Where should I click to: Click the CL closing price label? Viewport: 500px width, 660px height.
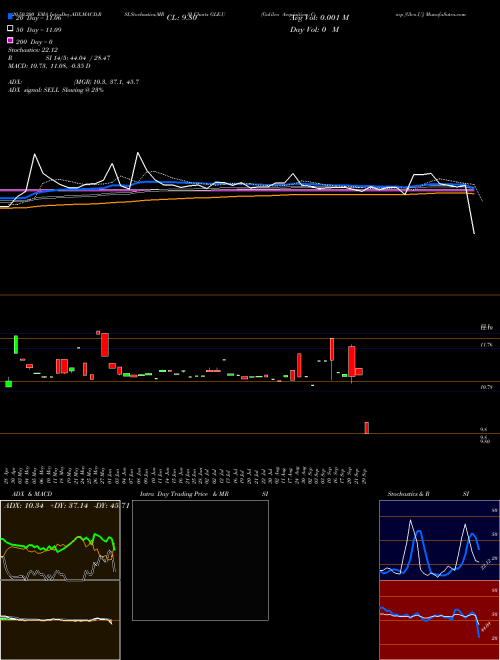point(182,18)
